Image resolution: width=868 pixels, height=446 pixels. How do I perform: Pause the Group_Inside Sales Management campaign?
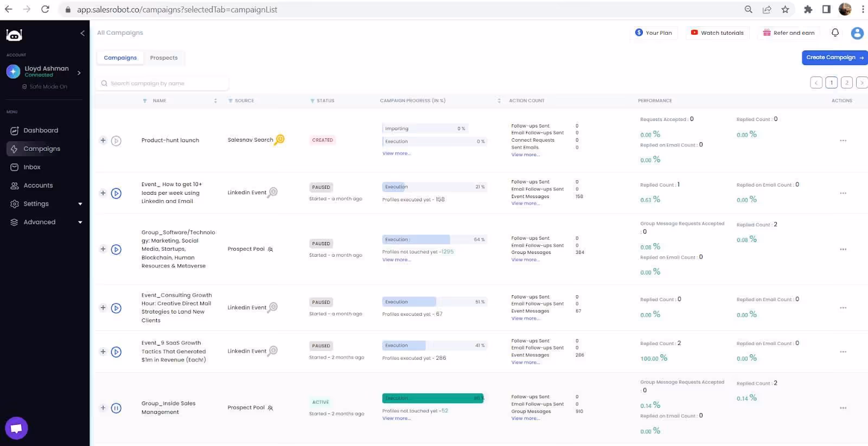point(116,408)
